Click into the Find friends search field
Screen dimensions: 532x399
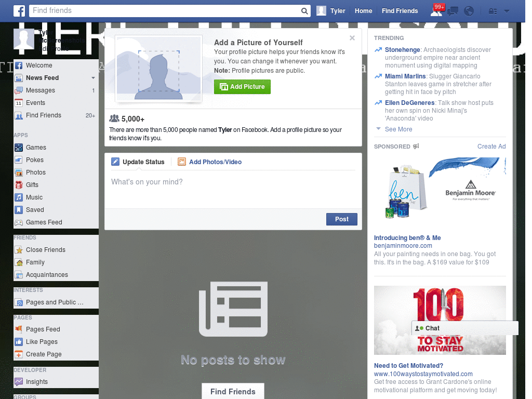(x=165, y=11)
